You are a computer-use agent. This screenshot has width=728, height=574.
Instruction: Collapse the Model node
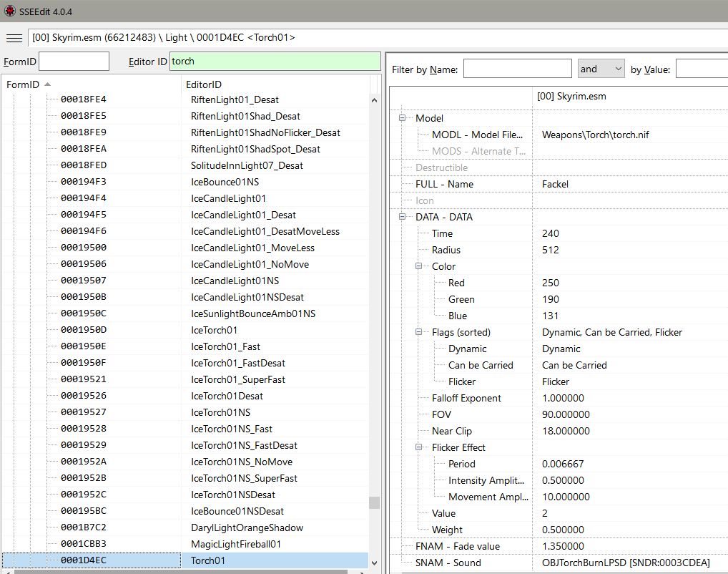click(403, 118)
